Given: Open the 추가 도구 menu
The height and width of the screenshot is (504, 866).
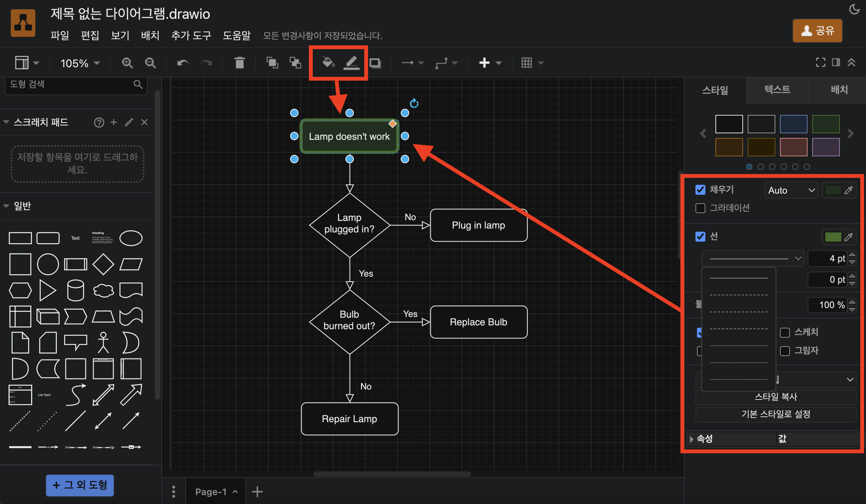Looking at the screenshot, I should 191,35.
